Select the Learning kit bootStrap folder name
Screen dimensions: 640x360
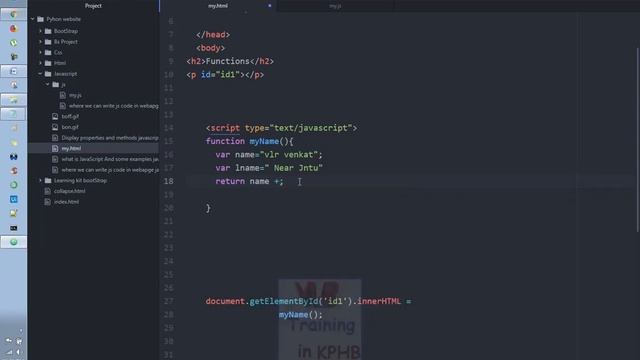[80, 180]
